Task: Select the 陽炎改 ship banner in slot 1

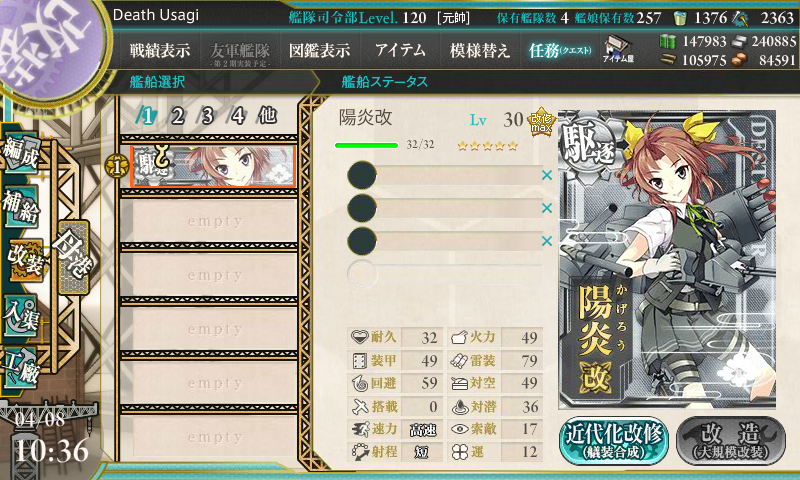Action: click(213, 166)
